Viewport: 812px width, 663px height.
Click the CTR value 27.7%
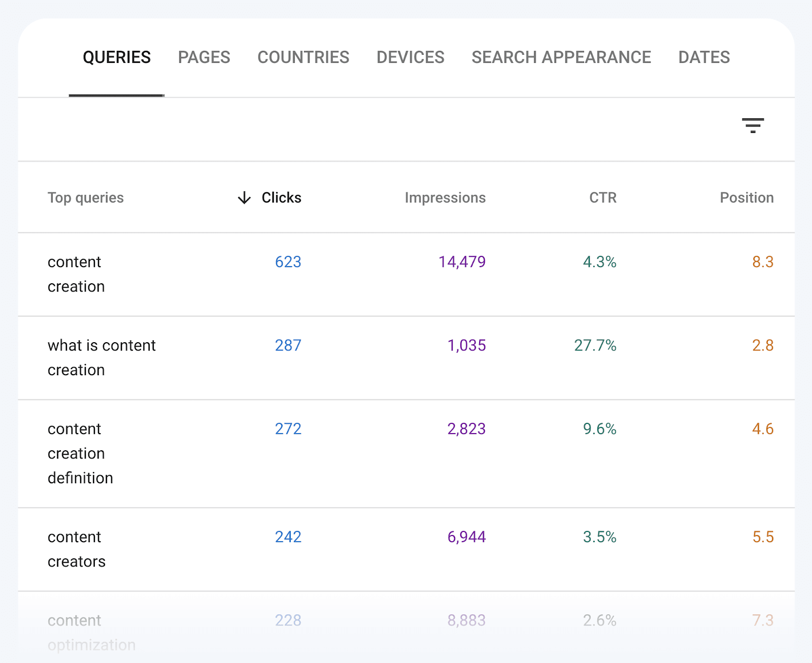click(x=595, y=345)
